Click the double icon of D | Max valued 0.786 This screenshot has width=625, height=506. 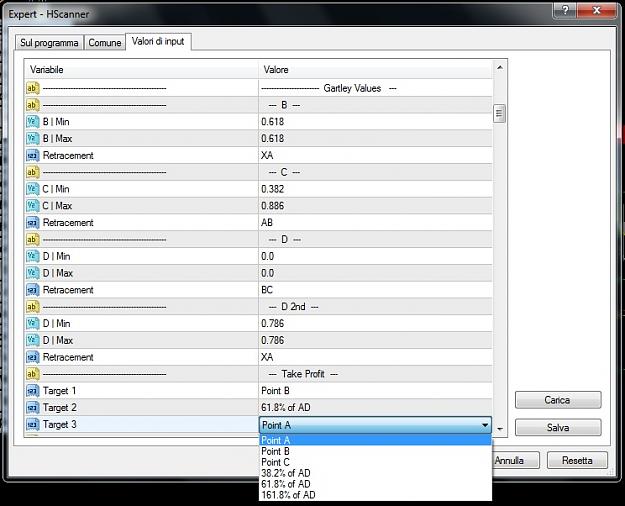[33, 340]
